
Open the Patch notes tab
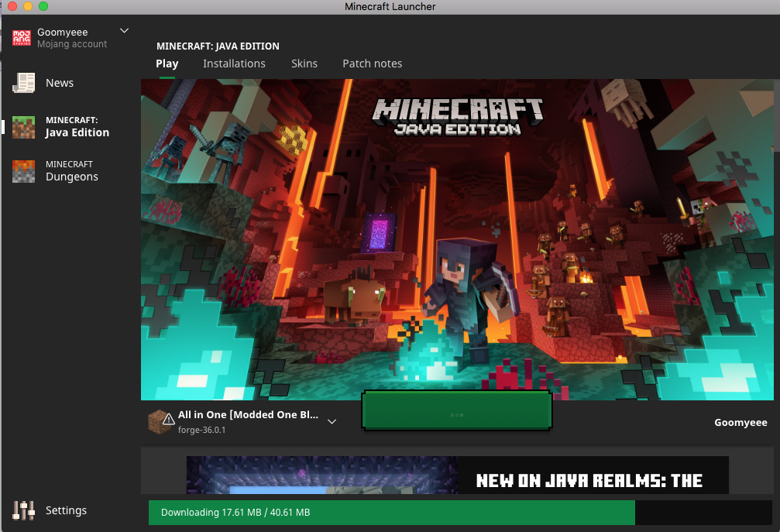pyautogui.click(x=372, y=63)
